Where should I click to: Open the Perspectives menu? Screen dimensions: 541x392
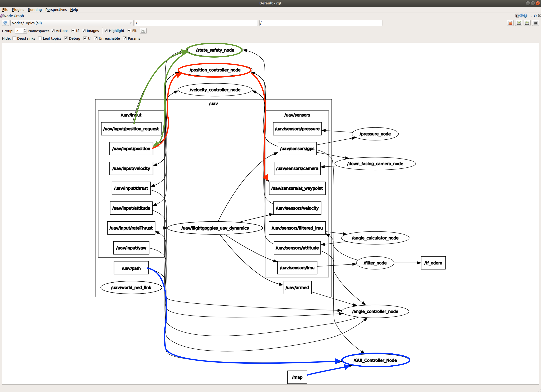[56, 10]
